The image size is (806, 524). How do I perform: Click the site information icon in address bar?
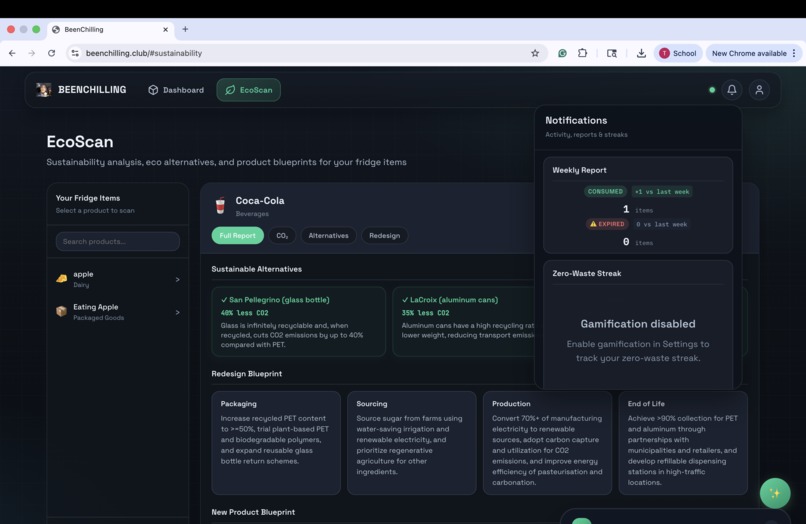pyautogui.click(x=75, y=53)
